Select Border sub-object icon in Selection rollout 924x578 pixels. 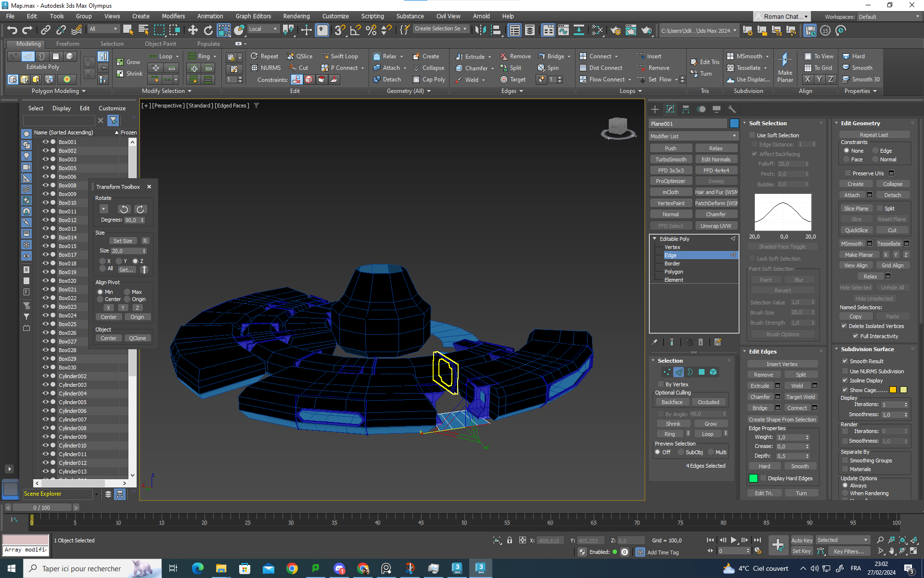point(690,372)
